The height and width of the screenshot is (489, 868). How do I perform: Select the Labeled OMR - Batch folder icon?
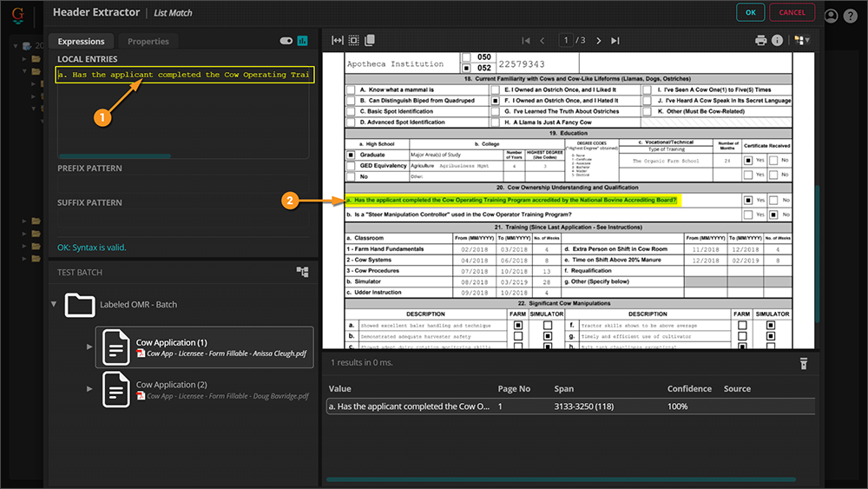pos(80,305)
